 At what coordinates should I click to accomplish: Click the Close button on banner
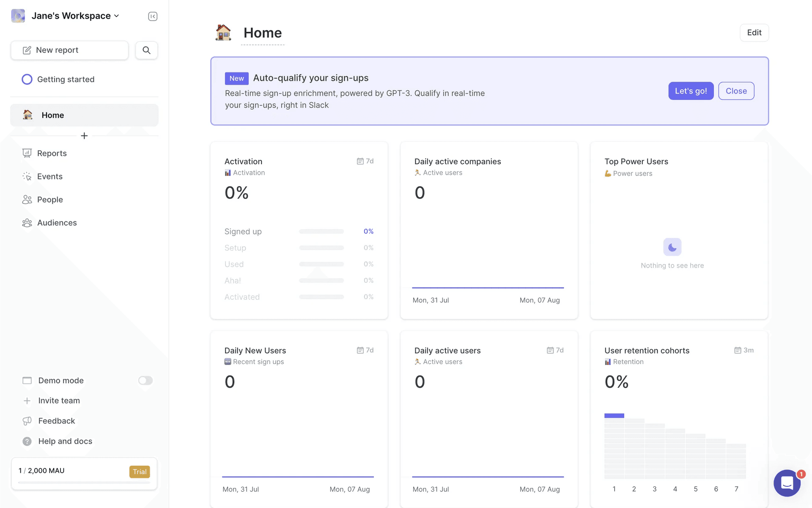click(736, 91)
